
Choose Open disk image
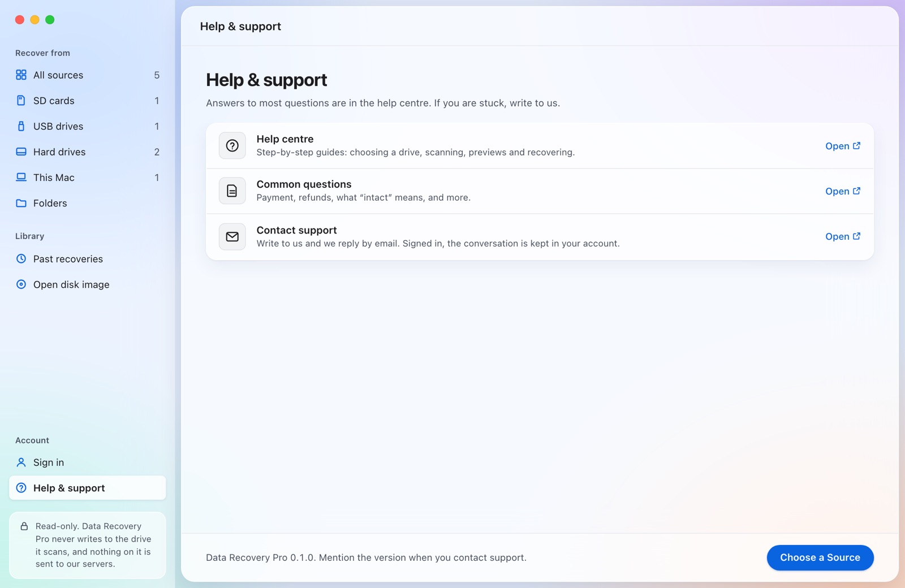(x=88, y=284)
